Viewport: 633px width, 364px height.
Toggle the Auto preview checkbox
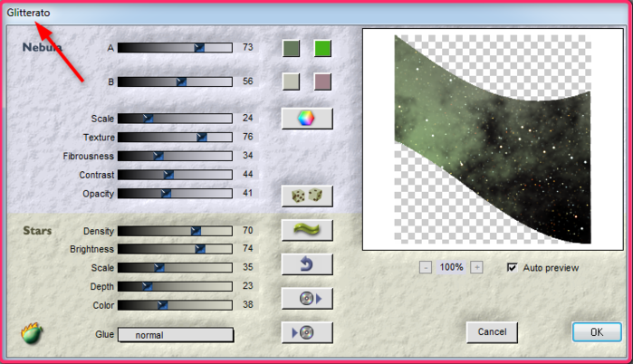[512, 267]
